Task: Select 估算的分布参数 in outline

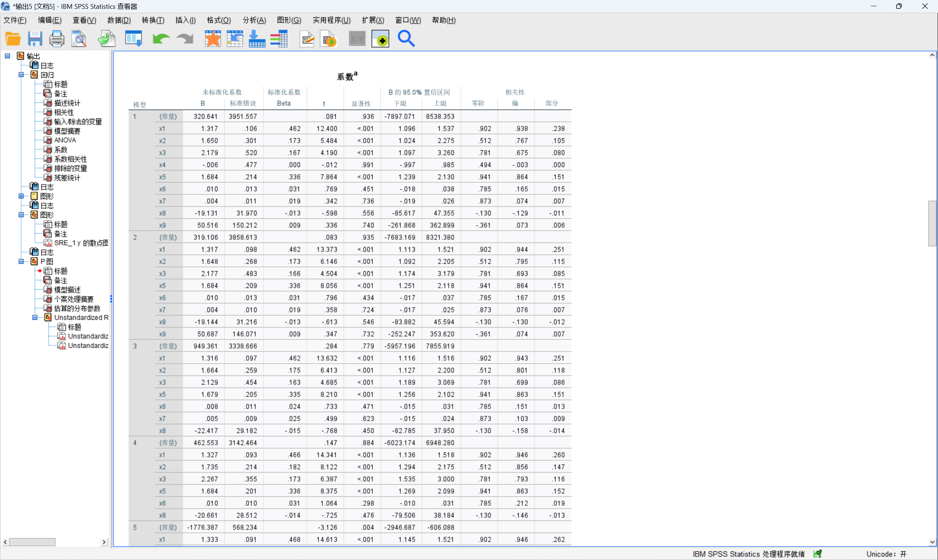Action: 77,308
